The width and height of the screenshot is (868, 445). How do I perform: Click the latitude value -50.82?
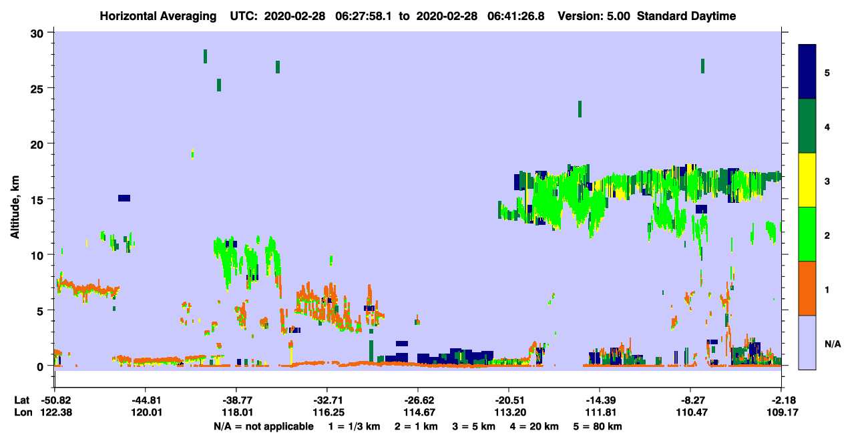55,400
